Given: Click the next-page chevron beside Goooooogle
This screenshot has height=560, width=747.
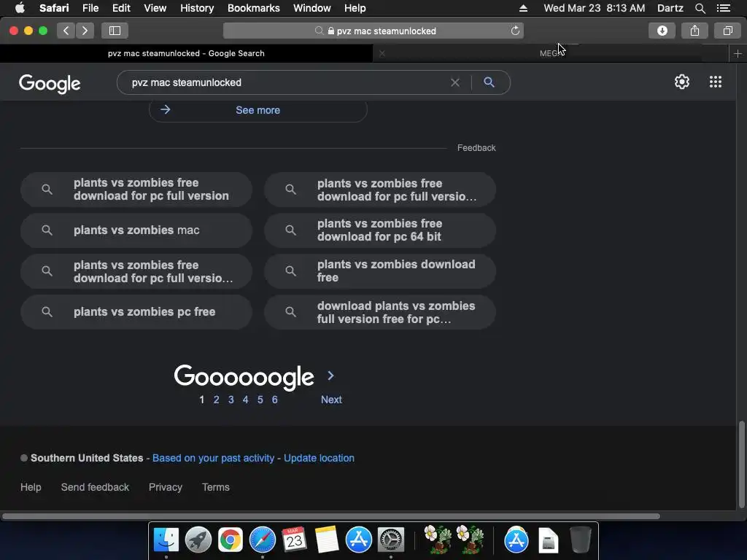Looking at the screenshot, I should click(x=330, y=376).
